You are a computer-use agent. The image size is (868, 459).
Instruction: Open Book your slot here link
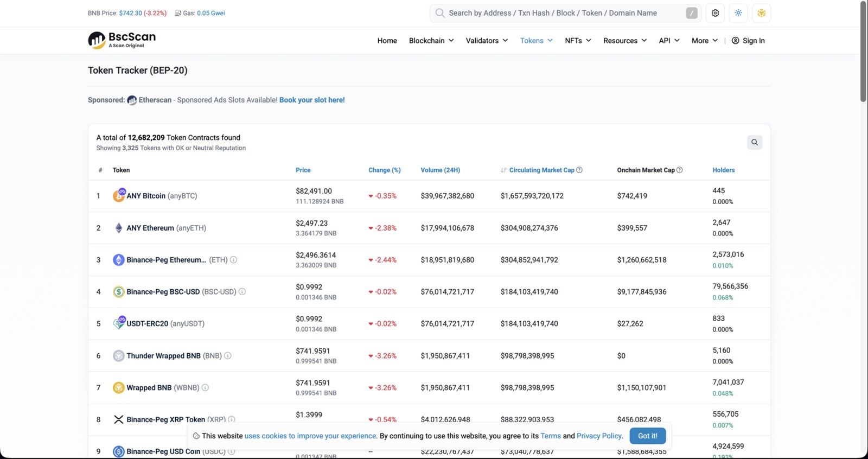312,100
